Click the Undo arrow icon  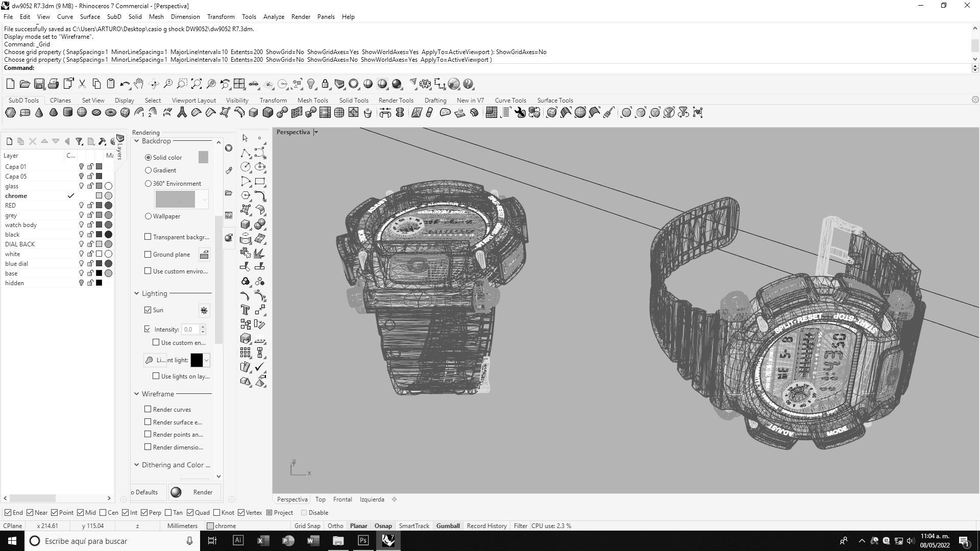(x=125, y=84)
